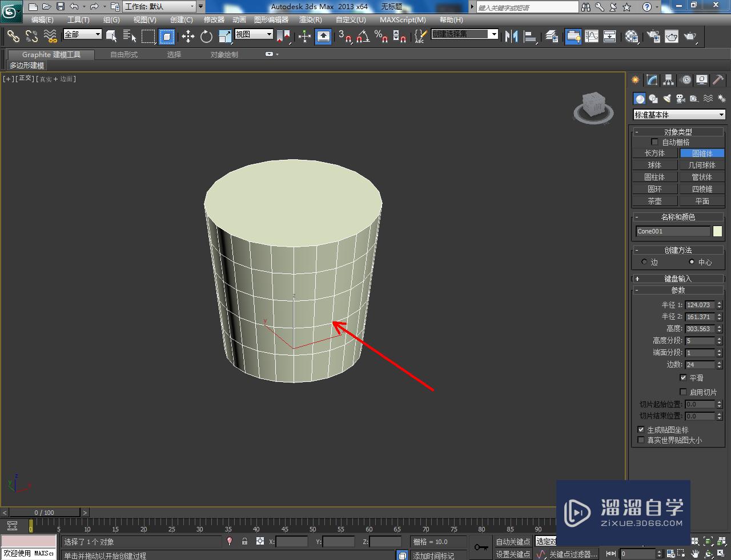
Task: Activate the Select and Move tool
Action: pos(188,37)
